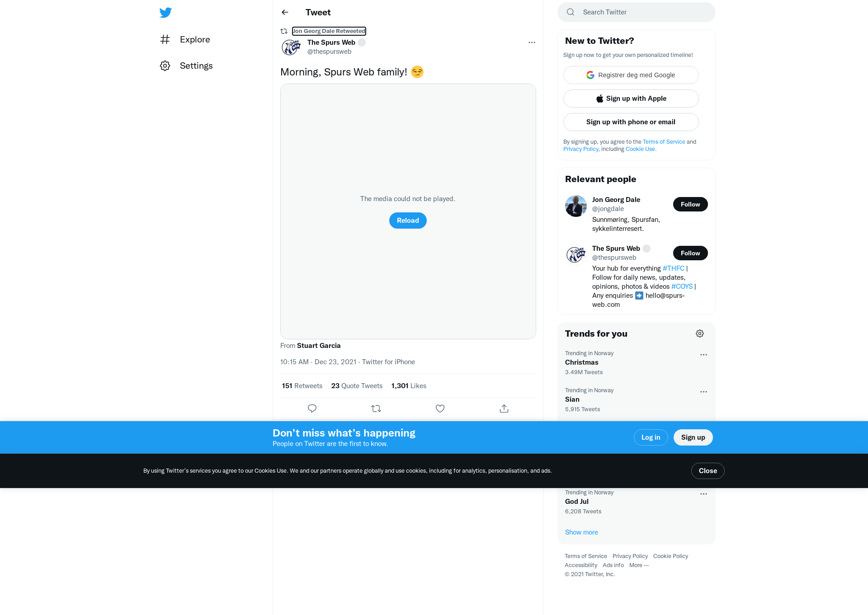Screen dimensions: 868x615
Task: Reload the unplayable media
Action: point(408,221)
